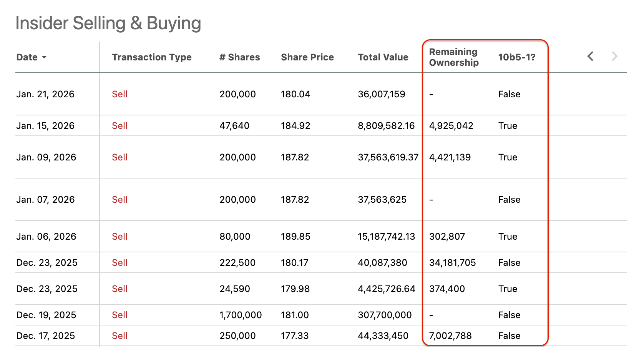Click the Insider Selling & Buying heading
Image resolution: width=644 pixels, height=347 pixels.
click(x=108, y=23)
